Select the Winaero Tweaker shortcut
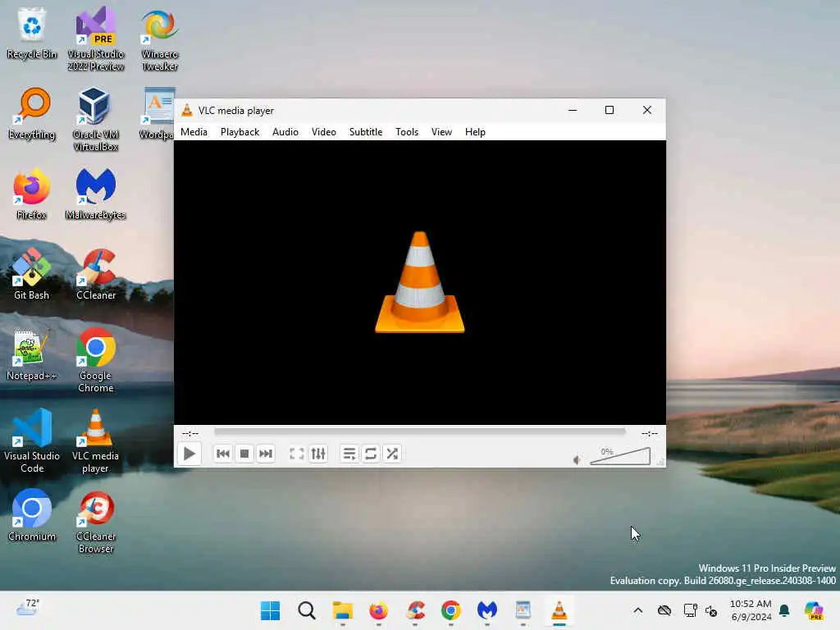 tap(160, 39)
